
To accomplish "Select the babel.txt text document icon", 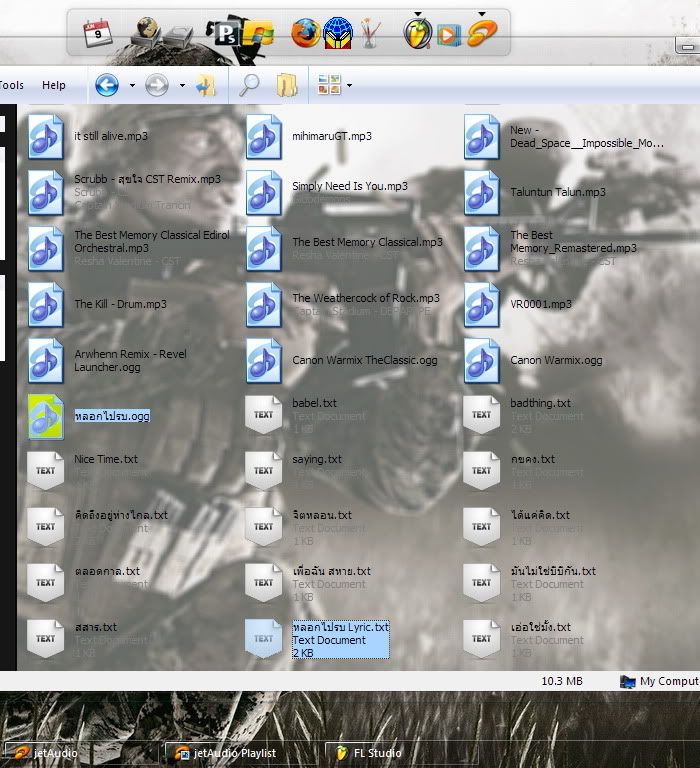I will [x=264, y=415].
